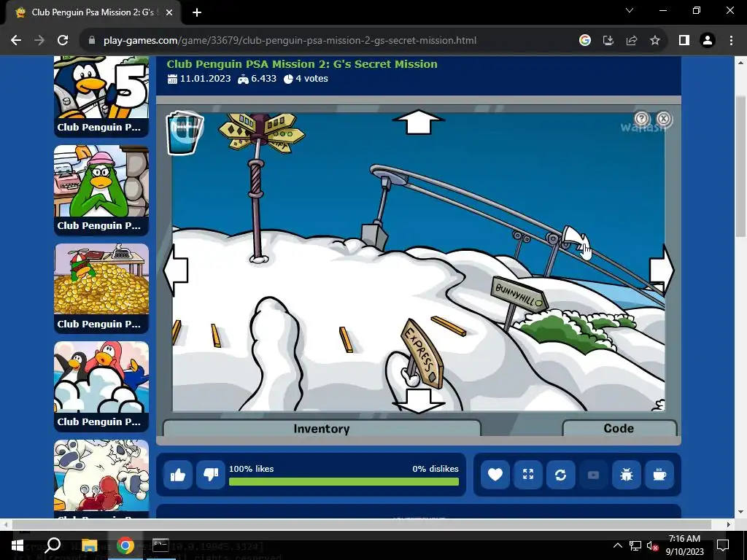Open the polar bear game thumbnail
The width and height of the screenshot is (747, 560).
[101, 478]
